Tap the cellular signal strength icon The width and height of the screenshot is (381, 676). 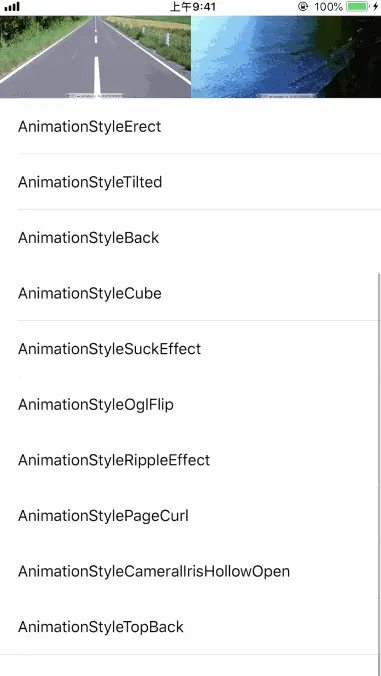pos(12,7)
